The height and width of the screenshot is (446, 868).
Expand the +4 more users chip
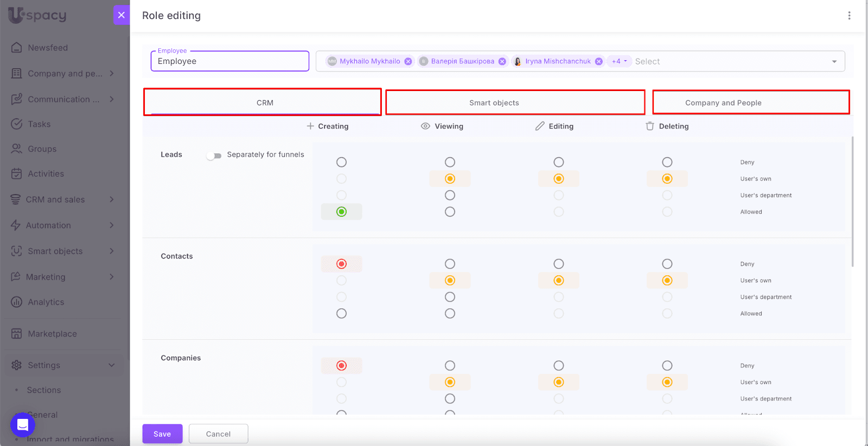(x=619, y=62)
